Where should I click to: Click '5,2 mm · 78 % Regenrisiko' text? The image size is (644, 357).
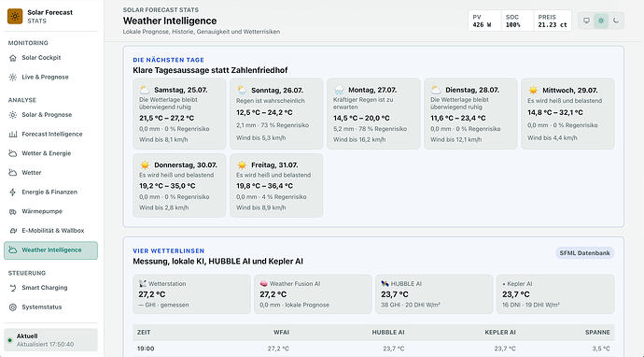370,129
